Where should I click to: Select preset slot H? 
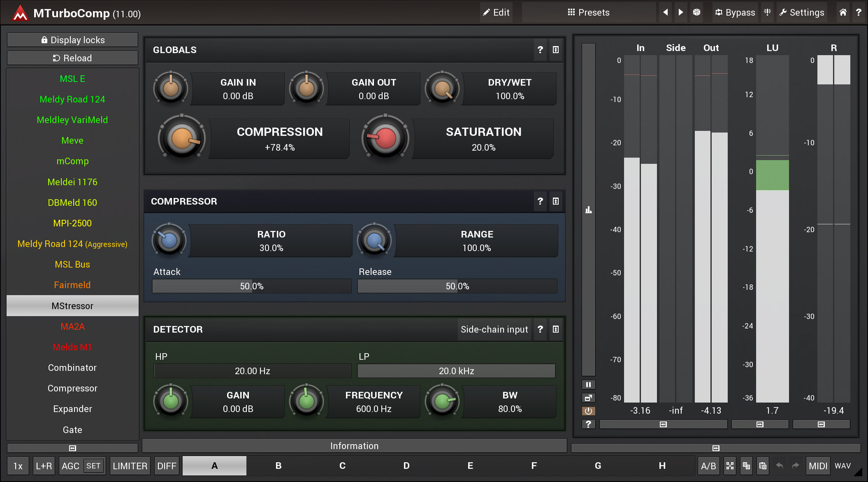662,466
